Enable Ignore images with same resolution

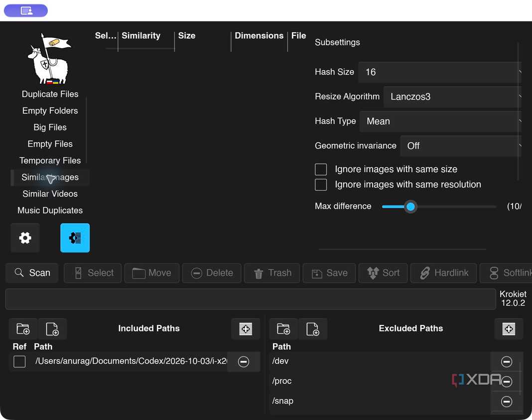tap(321, 185)
